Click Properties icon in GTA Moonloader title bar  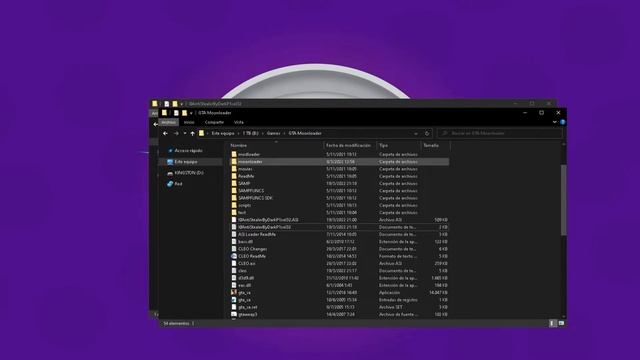tap(176, 113)
